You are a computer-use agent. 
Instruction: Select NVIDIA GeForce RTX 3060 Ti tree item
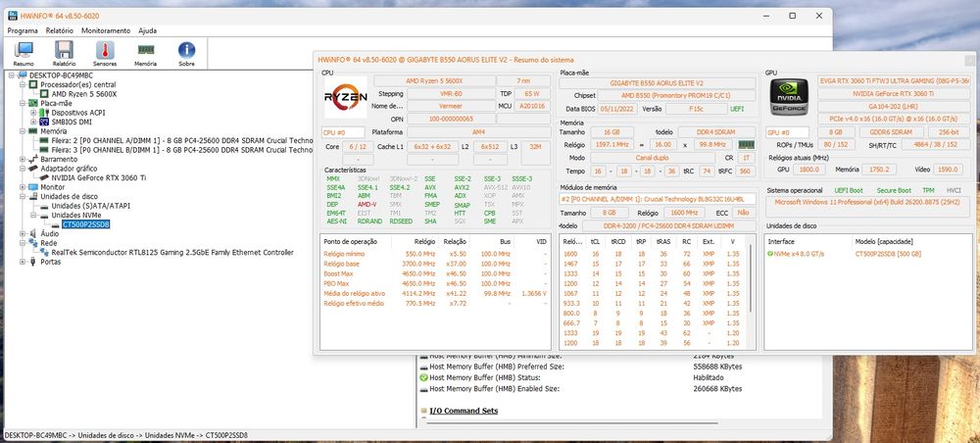click(99, 177)
